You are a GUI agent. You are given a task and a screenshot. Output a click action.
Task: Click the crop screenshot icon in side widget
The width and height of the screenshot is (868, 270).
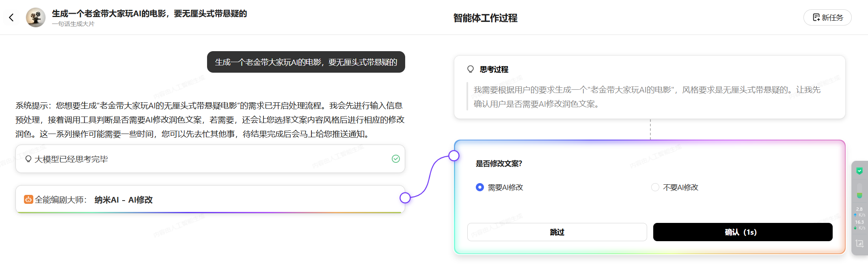click(859, 243)
